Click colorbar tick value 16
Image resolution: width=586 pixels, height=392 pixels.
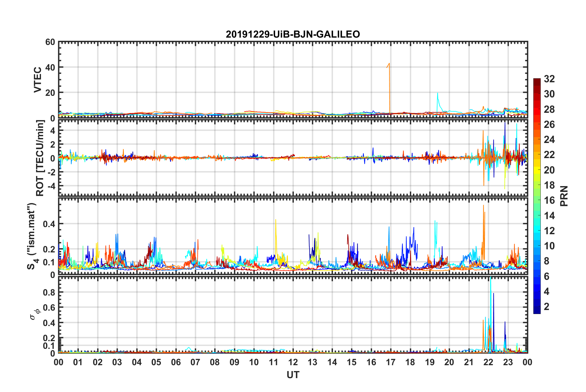(x=549, y=200)
